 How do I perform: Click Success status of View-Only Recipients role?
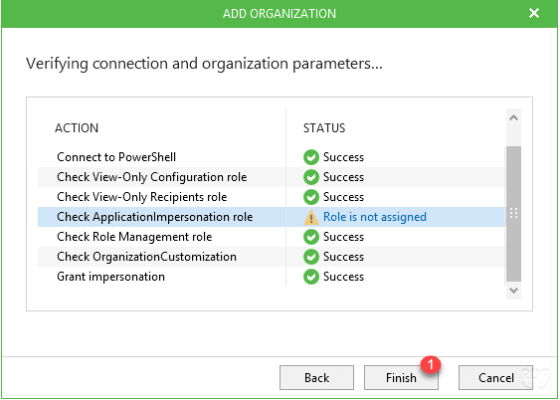[343, 197]
